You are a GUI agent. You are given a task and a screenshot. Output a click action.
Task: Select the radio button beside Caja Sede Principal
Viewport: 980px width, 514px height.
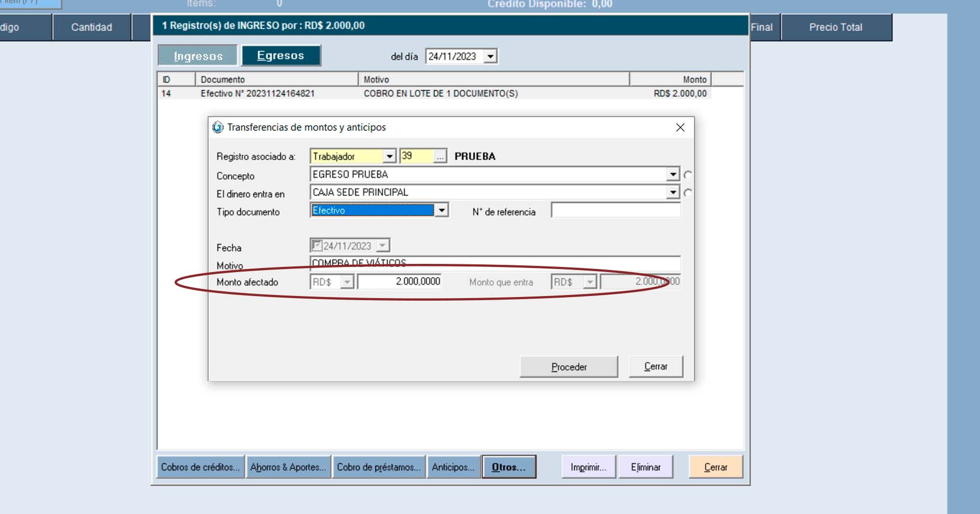pyautogui.click(x=688, y=193)
